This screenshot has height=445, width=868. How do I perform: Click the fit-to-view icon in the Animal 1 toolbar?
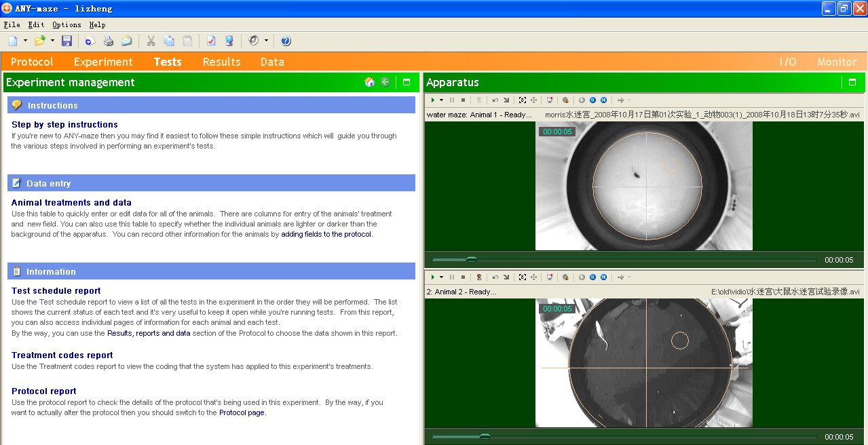coord(522,100)
